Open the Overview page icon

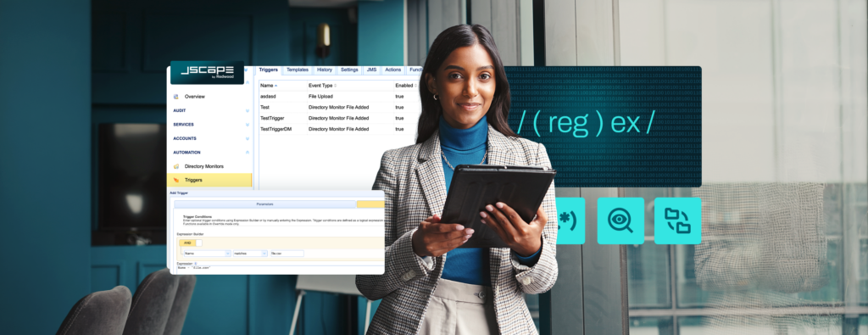coord(176,97)
